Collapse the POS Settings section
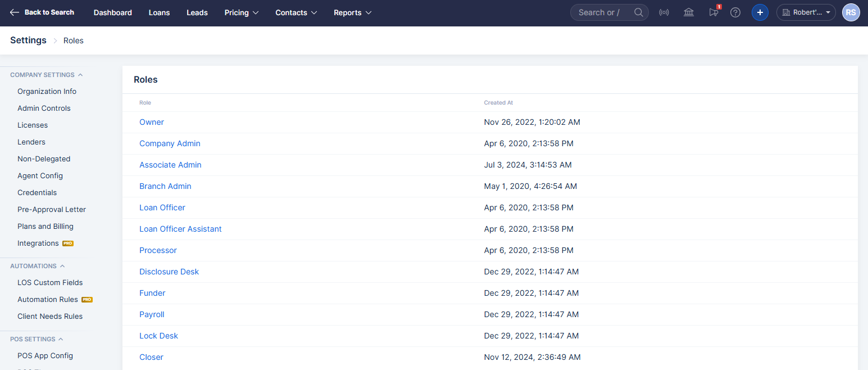 37,339
